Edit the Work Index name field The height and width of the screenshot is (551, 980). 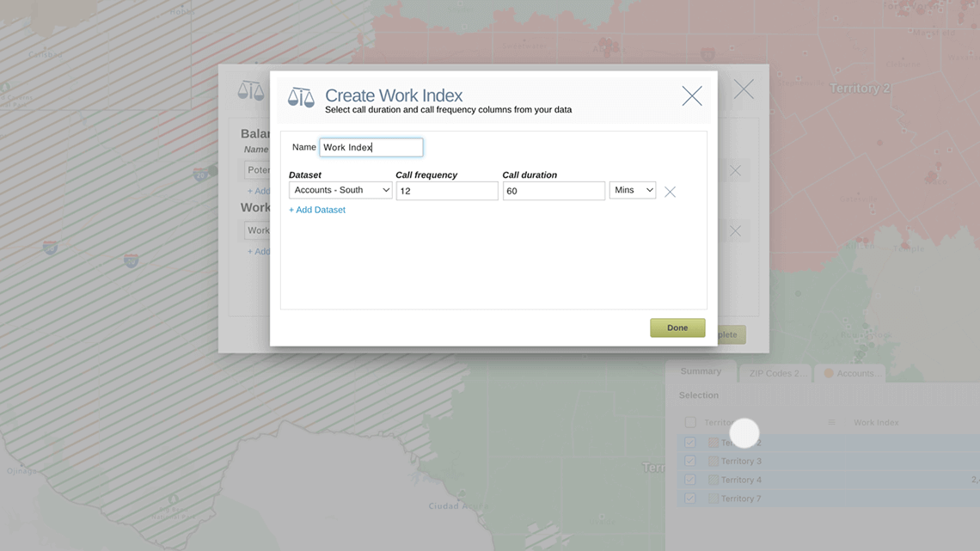pyautogui.click(x=371, y=148)
